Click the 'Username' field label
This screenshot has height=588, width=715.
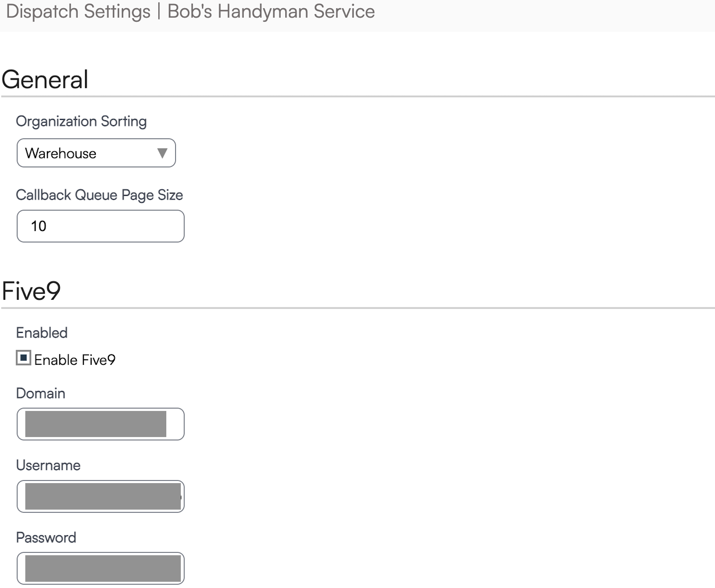(x=48, y=465)
